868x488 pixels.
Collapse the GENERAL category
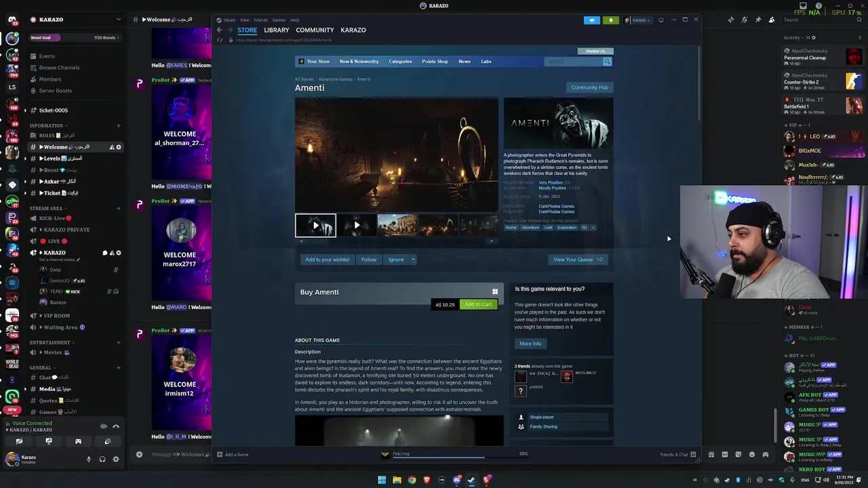pos(42,367)
